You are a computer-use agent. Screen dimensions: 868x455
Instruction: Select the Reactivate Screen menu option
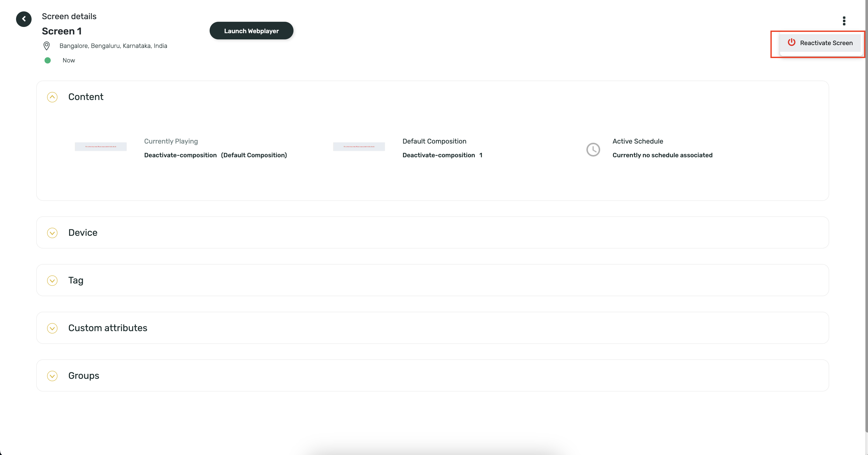pyautogui.click(x=826, y=43)
